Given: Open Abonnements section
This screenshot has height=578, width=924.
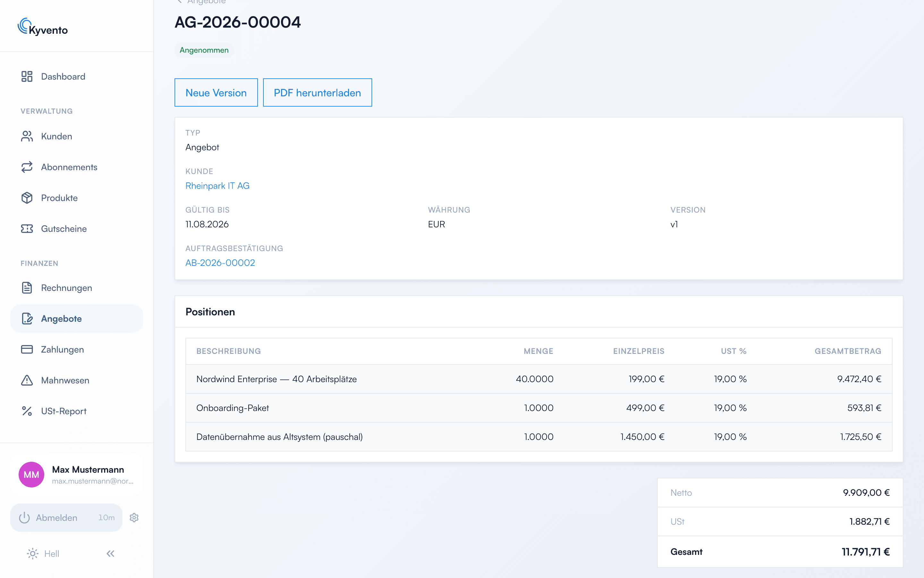Looking at the screenshot, I should tap(76, 167).
